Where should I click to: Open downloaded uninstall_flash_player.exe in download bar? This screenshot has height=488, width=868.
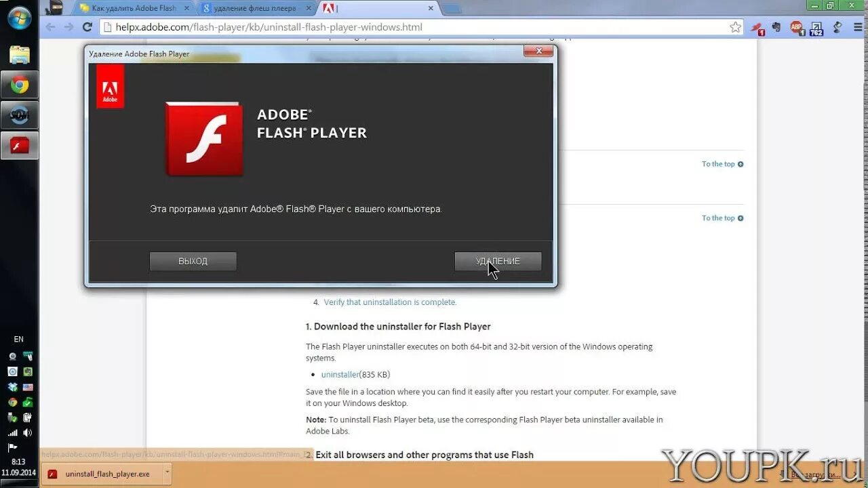(102, 474)
